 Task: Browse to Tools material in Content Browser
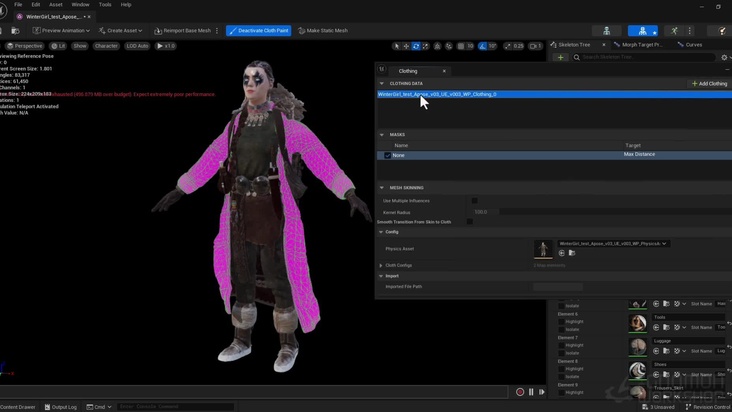666,327
